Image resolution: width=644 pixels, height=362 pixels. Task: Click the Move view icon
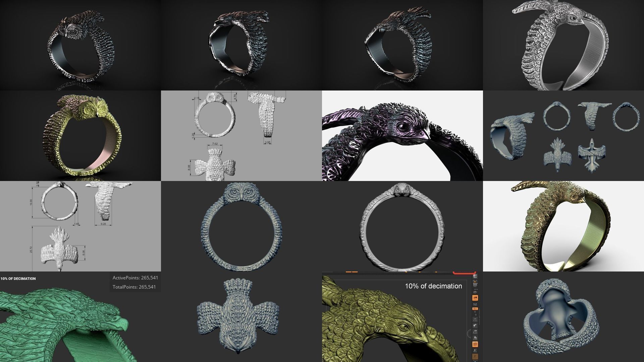(475, 325)
